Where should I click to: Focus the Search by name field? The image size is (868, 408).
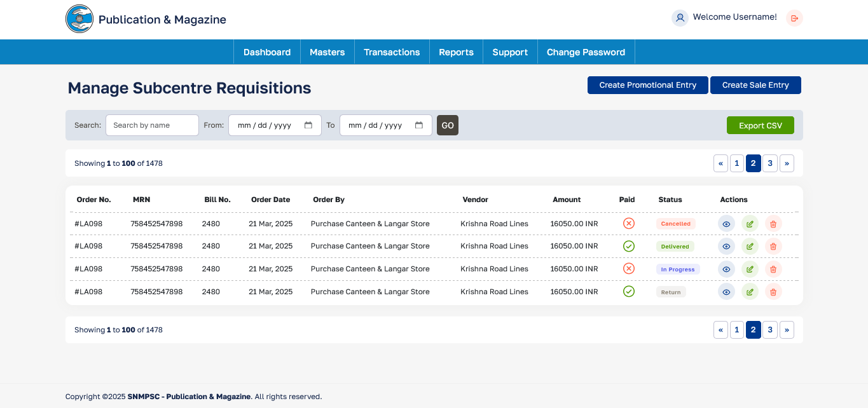[x=152, y=125]
